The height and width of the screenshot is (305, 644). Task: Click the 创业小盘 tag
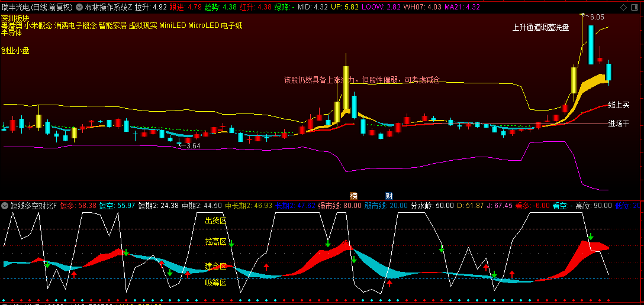(15, 51)
